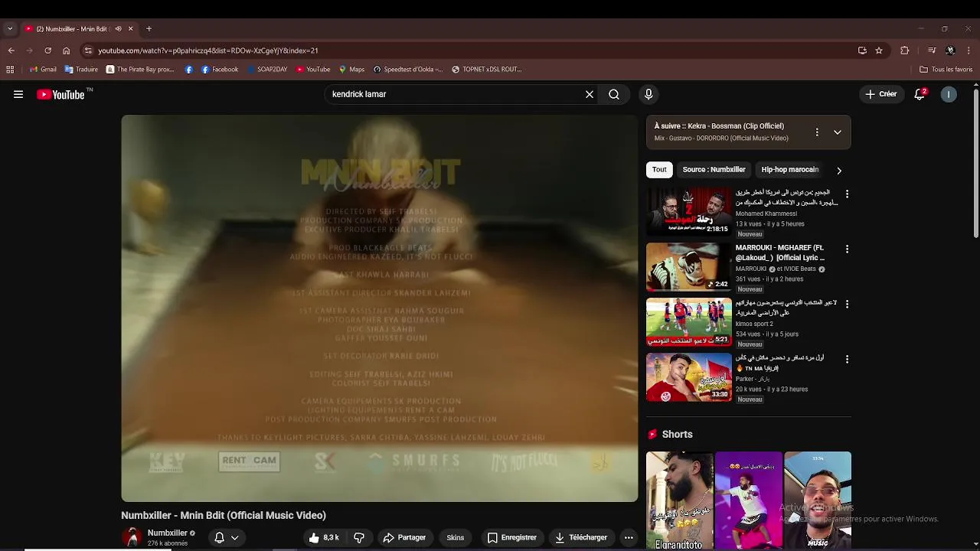Viewport: 980px width, 551px height.
Task: Open more actions three-dot under video
Action: [x=629, y=537]
